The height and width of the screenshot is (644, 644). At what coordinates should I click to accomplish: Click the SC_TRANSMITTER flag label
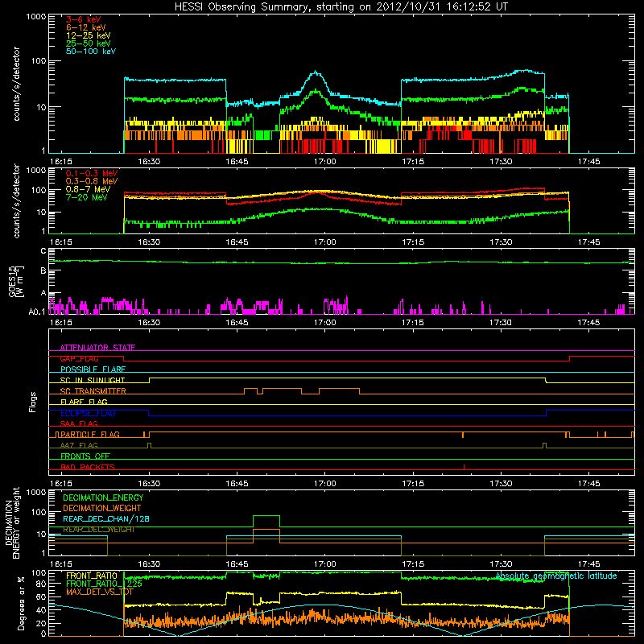(x=93, y=391)
